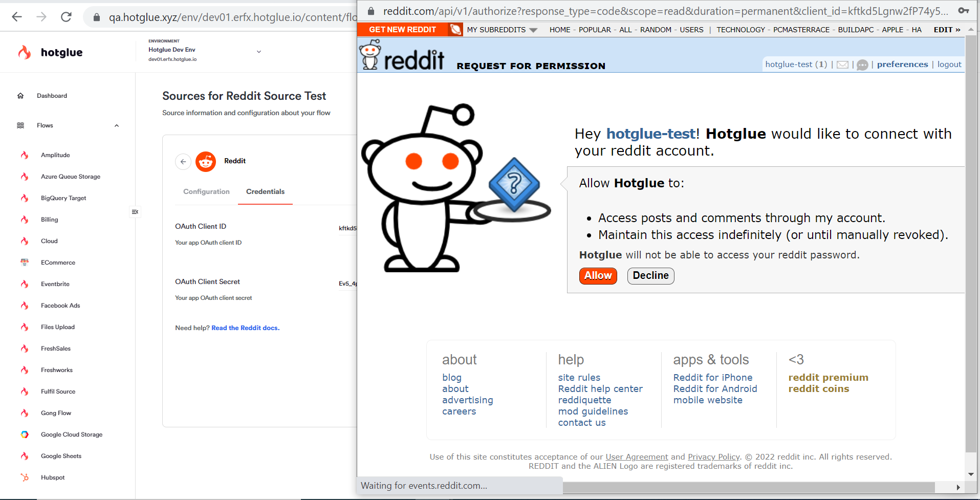Click the key icon in the address bar
Viewport: 980px width, 500px height.
click(964, 11)
